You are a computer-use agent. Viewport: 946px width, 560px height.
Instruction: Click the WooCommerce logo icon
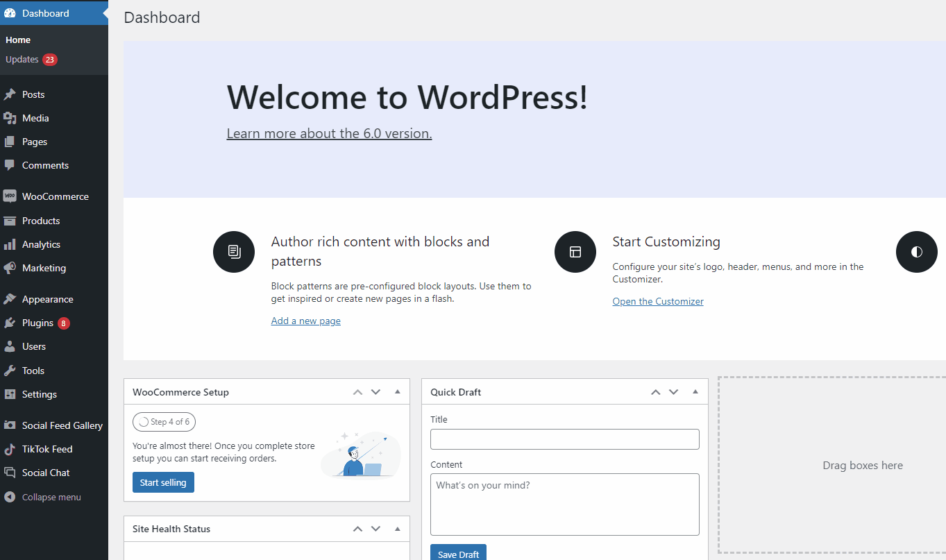(x=10, y=196)
